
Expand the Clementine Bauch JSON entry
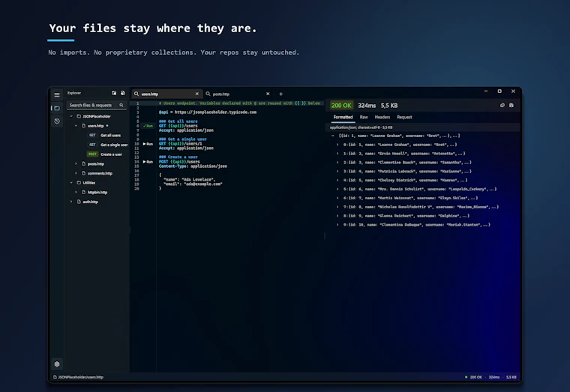pos(337,163)
